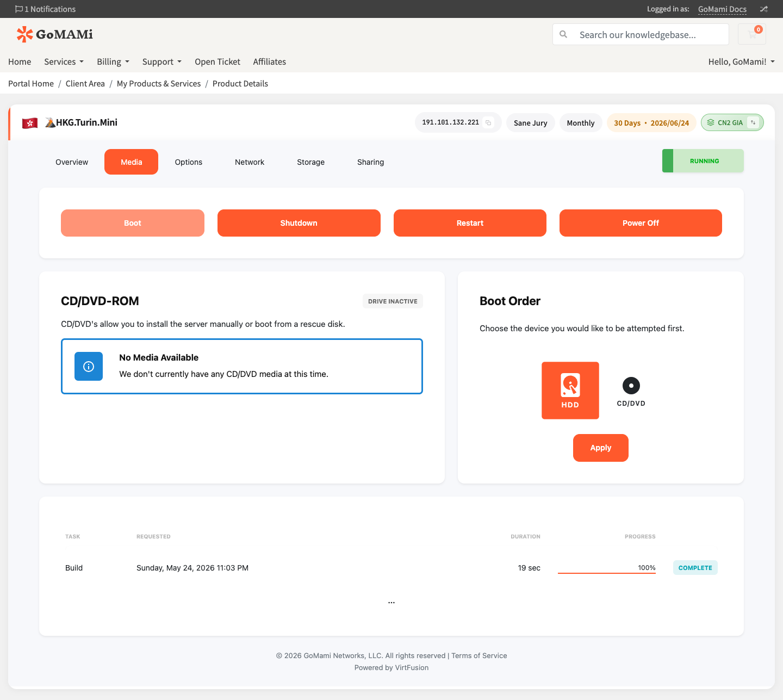Open the shopping cart
This screenshot has height=700, width=783.
[x=752, y=34]
